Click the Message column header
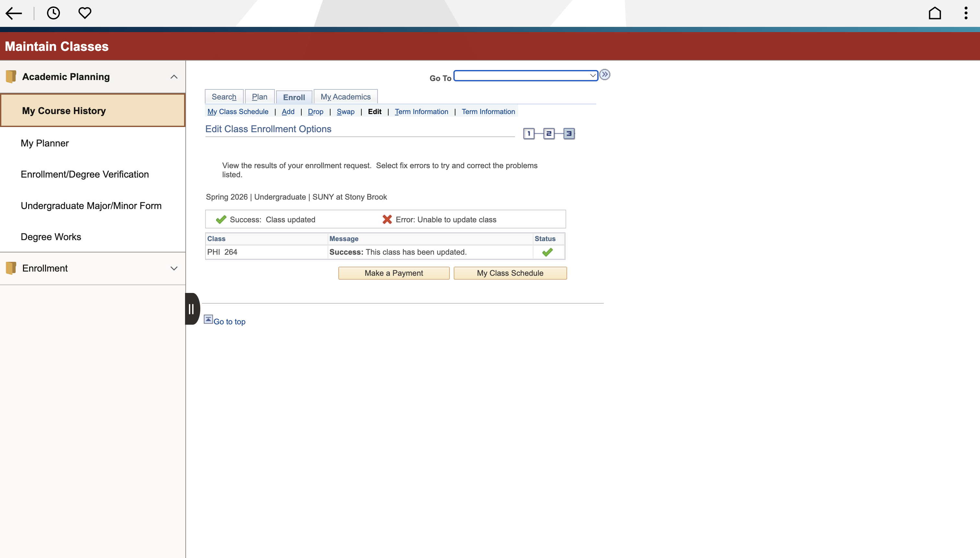Viewport: 980px width, 558px height. click(344, 239)
